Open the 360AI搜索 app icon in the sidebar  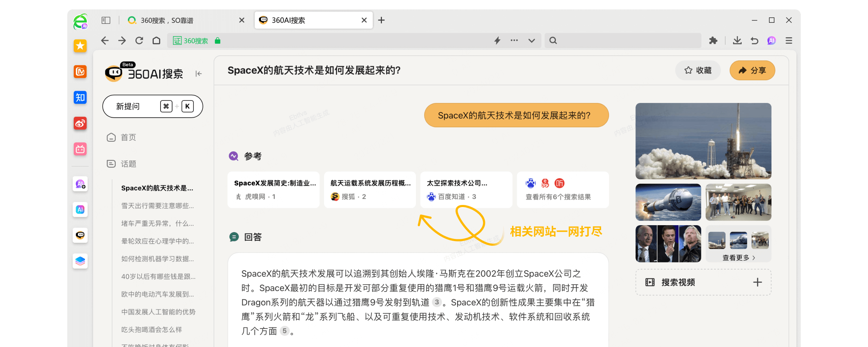click(x=80, y=235)
